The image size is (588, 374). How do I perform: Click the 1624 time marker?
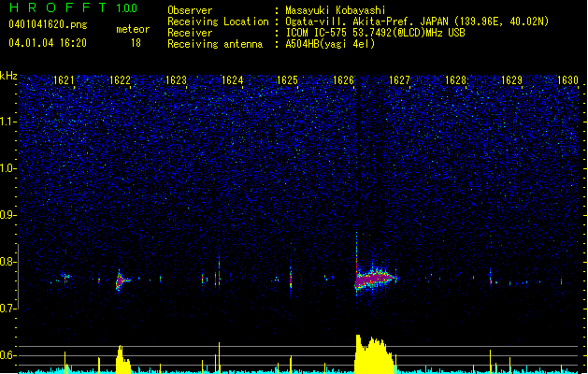click(232, 80)
